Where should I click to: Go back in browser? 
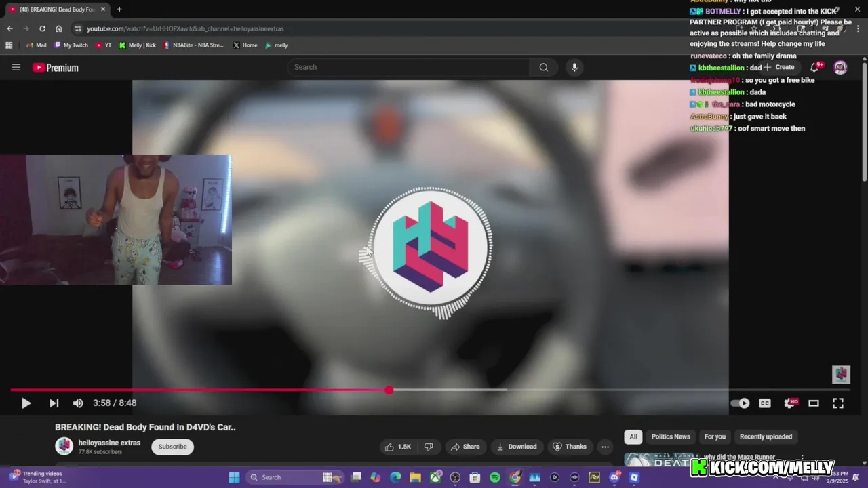pos(9,28)
